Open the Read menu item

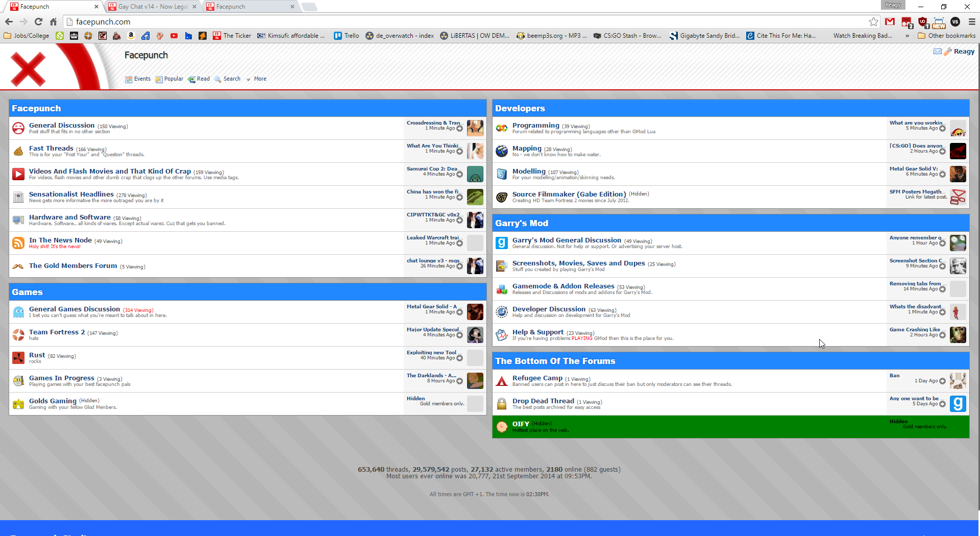click(x=199, y=79)
